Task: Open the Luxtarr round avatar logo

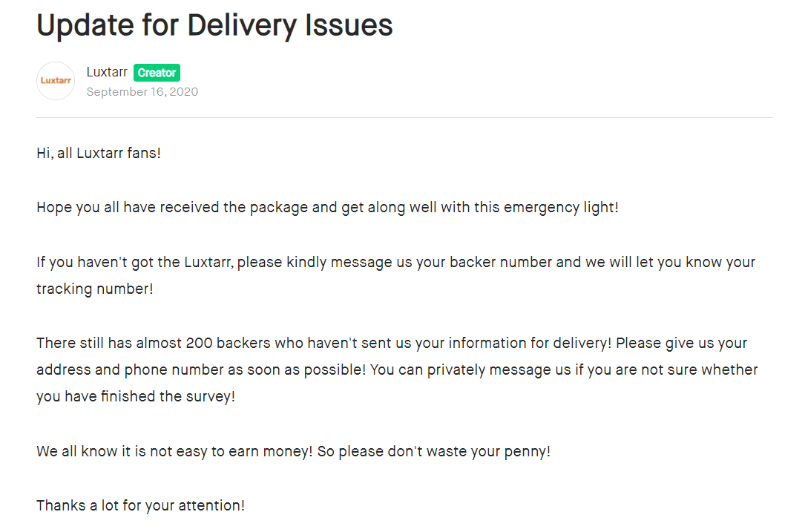Action: coord(56,81)
